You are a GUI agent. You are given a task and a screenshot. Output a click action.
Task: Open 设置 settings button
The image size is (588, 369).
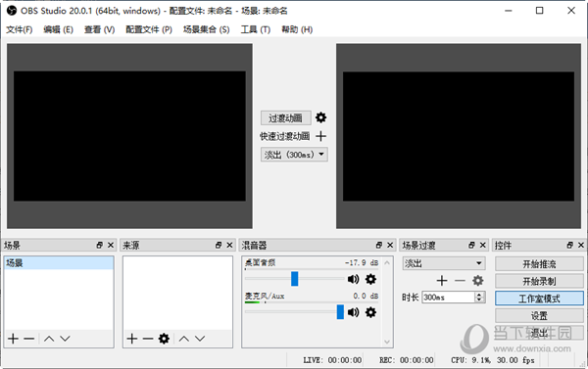click(x=539, y=316)
